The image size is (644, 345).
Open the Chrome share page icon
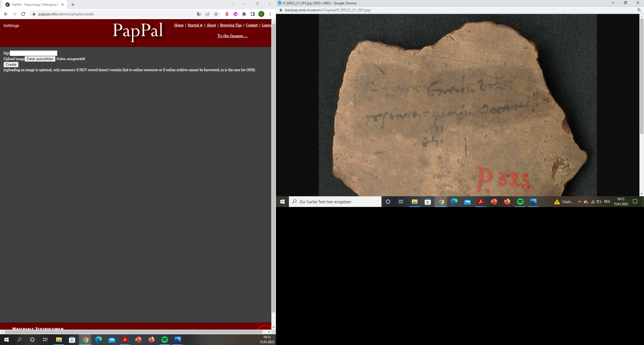coord(207,14)
